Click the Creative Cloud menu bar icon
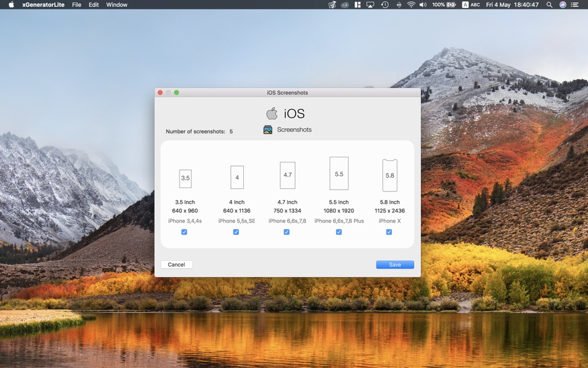Screen dimensions: 588x368 [345, 4]
